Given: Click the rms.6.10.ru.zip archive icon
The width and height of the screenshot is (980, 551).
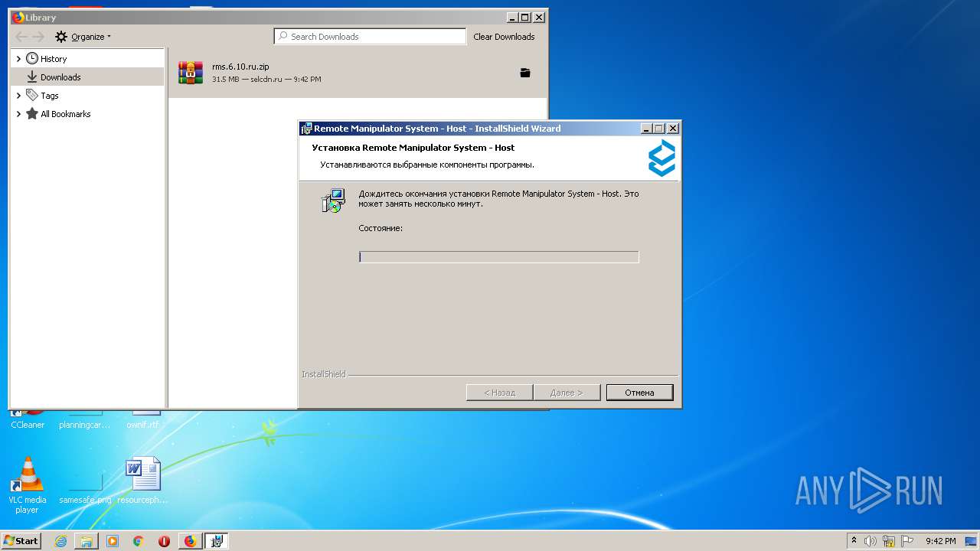Looking at the screenshot, I should tap(191, 73).
